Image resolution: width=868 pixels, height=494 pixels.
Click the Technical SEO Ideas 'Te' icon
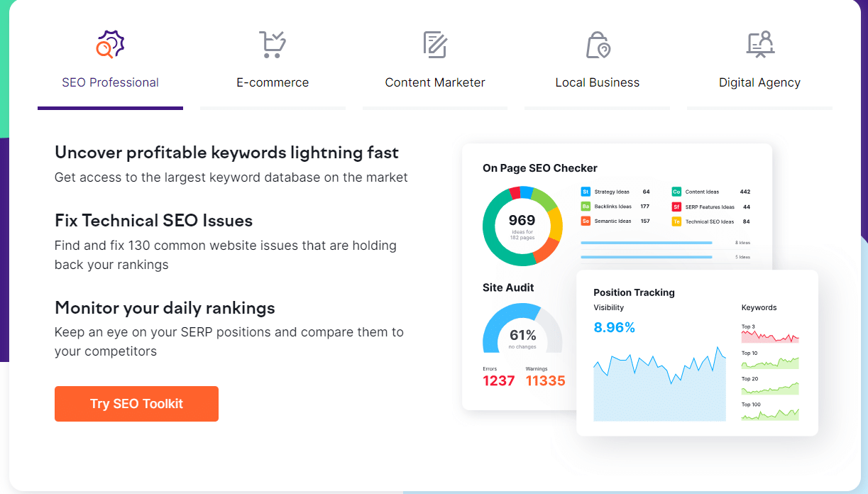tap(676, 221)
